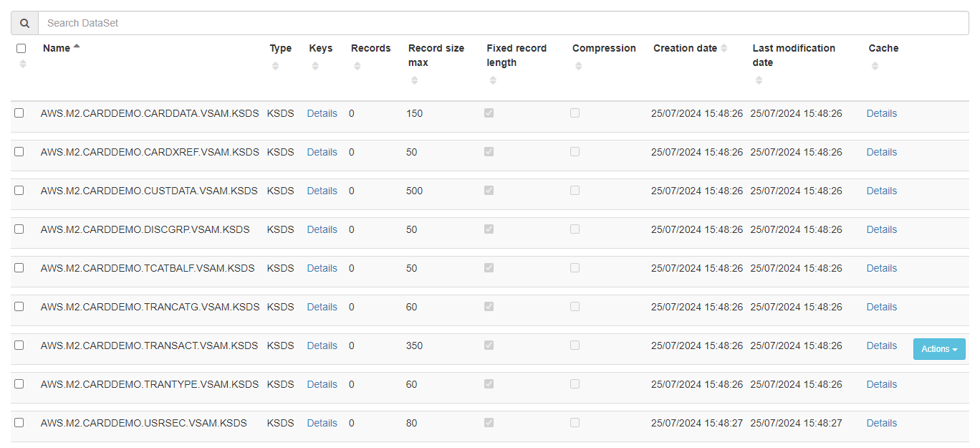Open Keys Details for CUSTDATA dataset

[322, 191]
